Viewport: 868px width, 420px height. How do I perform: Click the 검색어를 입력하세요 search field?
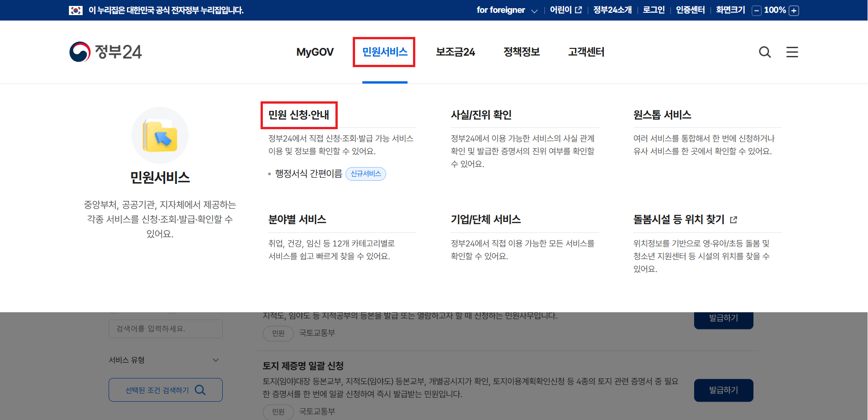coord(165,329)
